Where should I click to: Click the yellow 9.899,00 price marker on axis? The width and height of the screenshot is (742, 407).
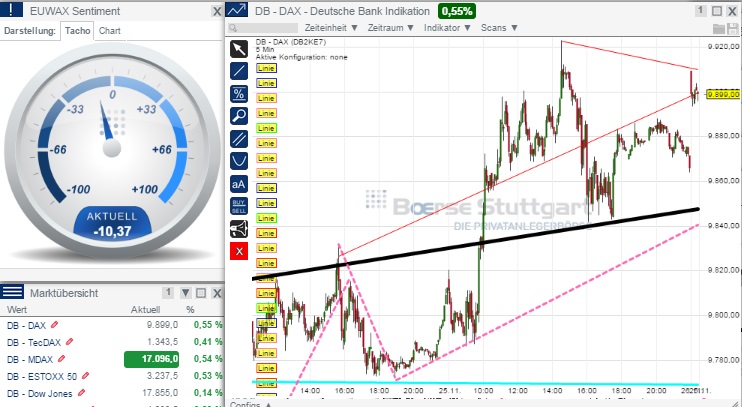click(x=723, y=94)
